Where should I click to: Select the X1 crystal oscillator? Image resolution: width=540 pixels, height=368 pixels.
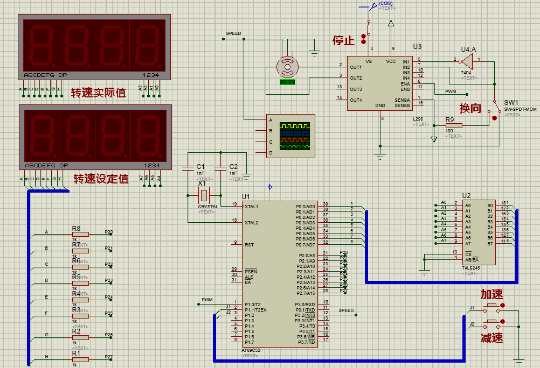point(204,196)
